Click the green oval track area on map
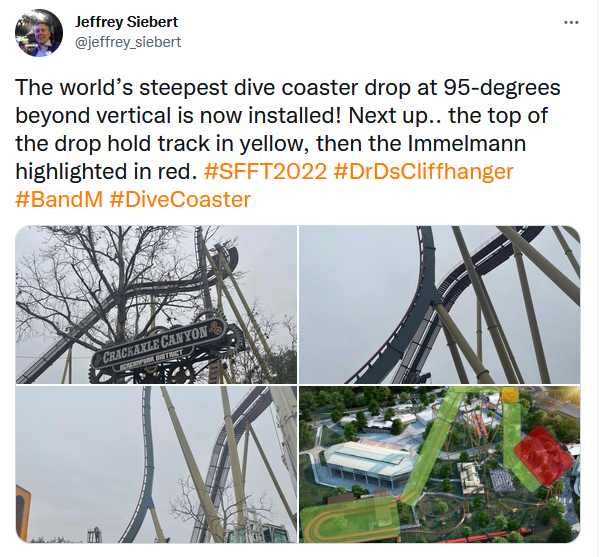Image resolution: width=612 pixels, height=557 pixels. click(349, 521)
